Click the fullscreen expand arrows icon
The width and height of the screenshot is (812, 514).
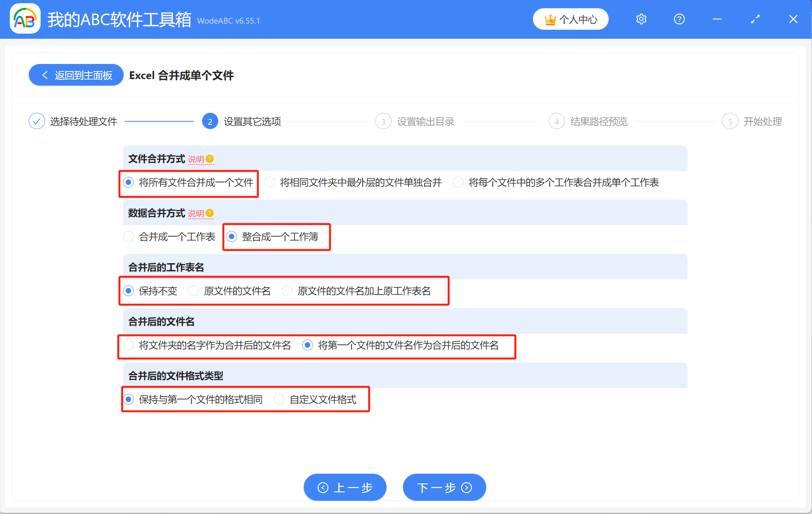point(755,19)
